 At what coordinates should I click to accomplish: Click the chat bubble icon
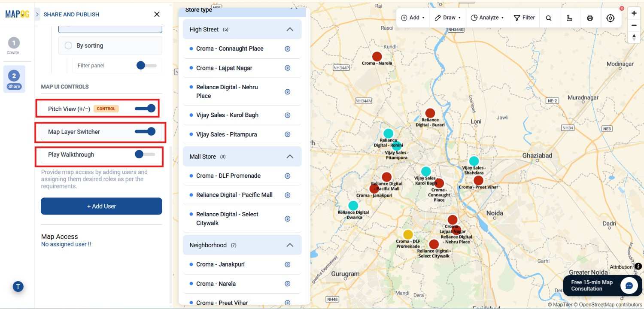click(629, 285)
